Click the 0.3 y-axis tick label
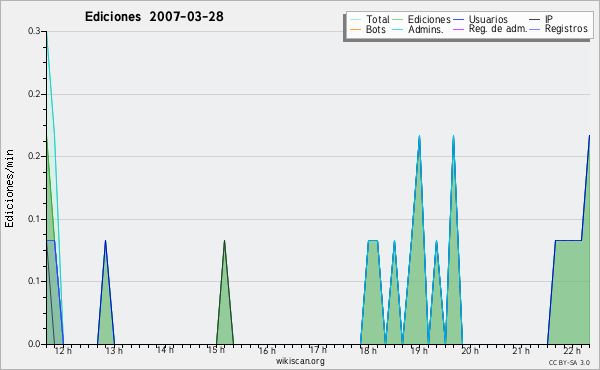This screenshot has height=370, width=600. click(x=34, y=31)
